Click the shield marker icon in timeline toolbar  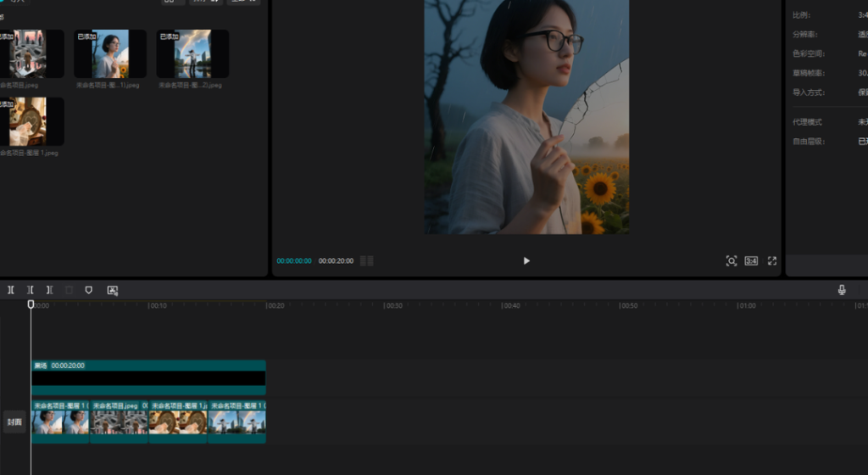coord(88,290)
